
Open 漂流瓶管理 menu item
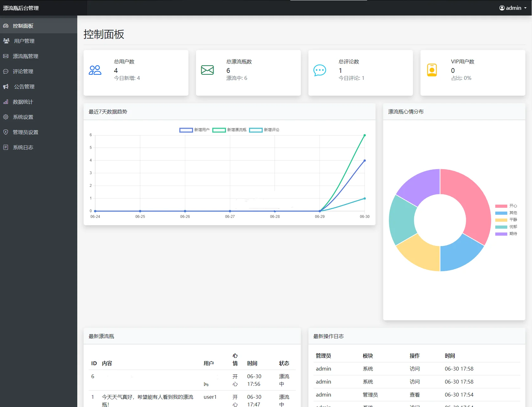pyautogui.click(x=25, y=56)
